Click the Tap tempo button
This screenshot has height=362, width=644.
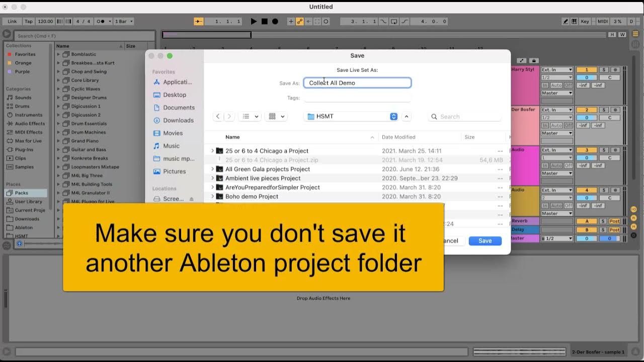point(29,22)
